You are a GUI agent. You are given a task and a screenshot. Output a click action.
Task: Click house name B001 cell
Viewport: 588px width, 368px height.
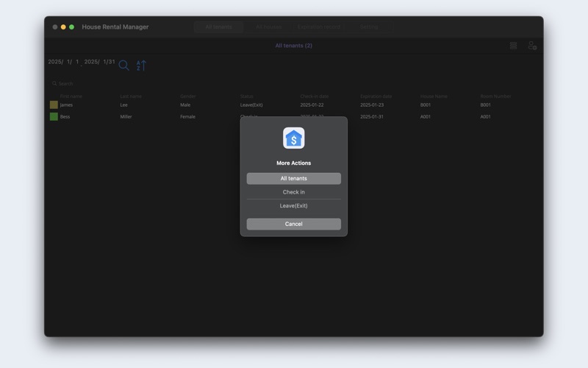(x=426, y=105)
